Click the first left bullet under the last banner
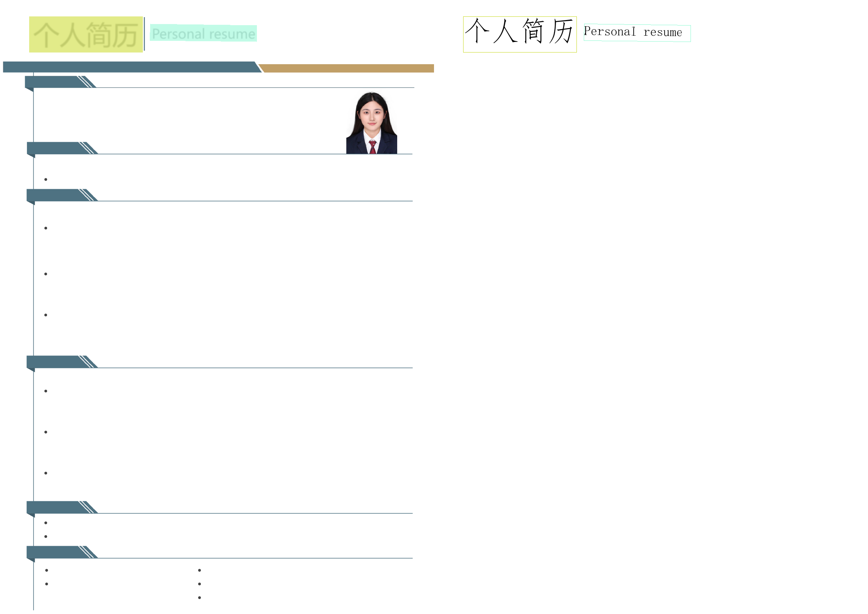Screen dimensions: 868x614 click(47, 570)
